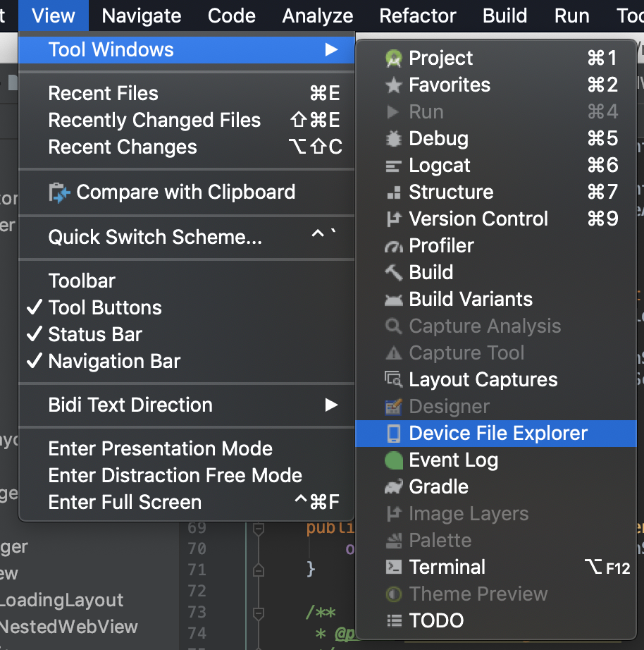Open Device File Explorer tool window

click(495, 434)
